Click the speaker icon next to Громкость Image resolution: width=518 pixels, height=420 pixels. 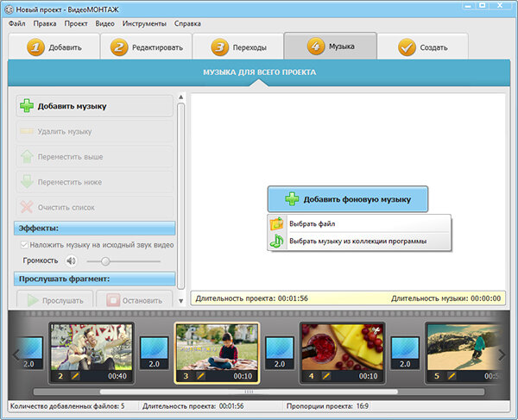[71, 261]
